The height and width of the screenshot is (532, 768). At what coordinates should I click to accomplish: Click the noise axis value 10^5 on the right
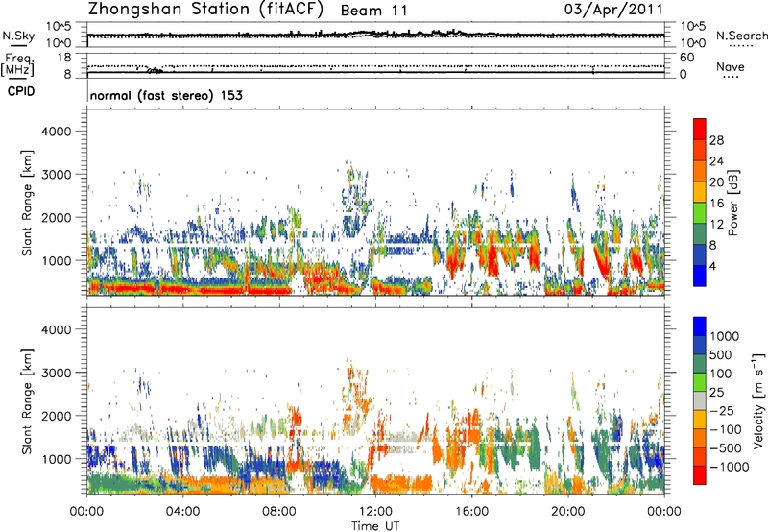click(692, 27)
